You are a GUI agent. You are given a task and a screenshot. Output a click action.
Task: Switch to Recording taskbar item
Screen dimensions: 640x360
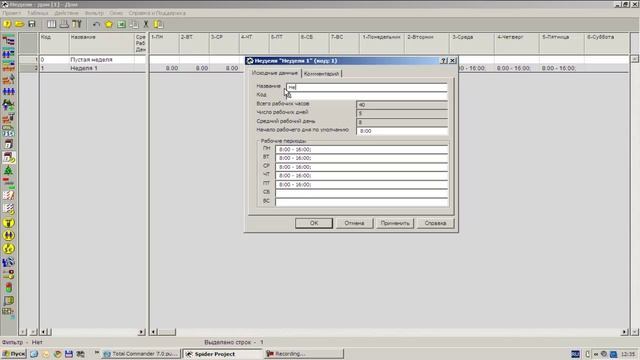[304, 354]
